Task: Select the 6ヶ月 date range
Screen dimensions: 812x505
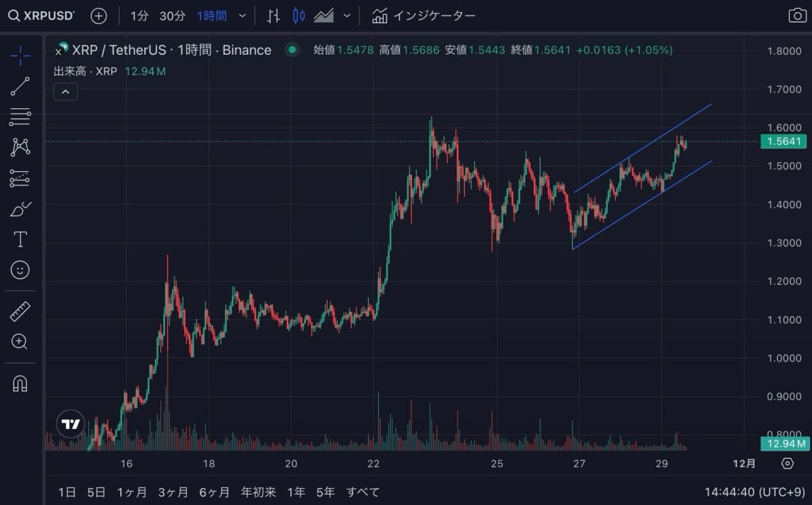Action: 215,492
